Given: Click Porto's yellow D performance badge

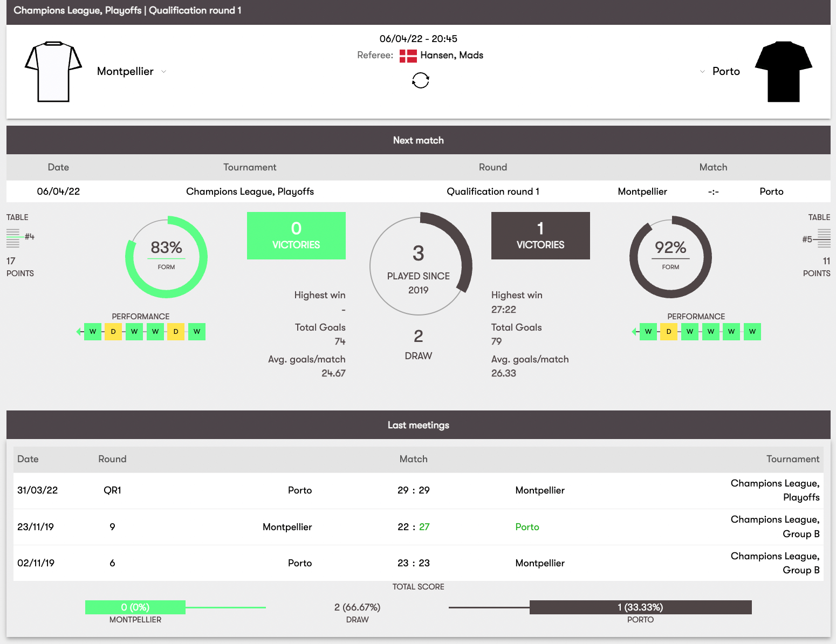Looking at the screenshot, I should (x=669, y=332).
